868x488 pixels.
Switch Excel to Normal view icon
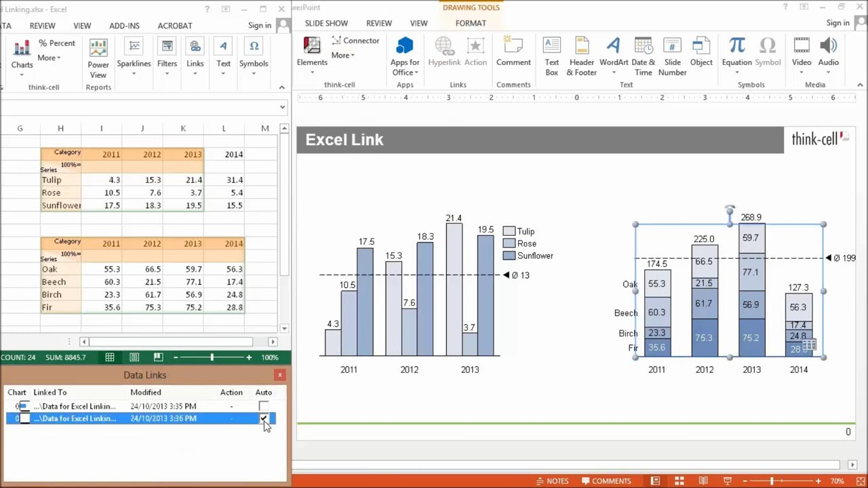[110, 357]
